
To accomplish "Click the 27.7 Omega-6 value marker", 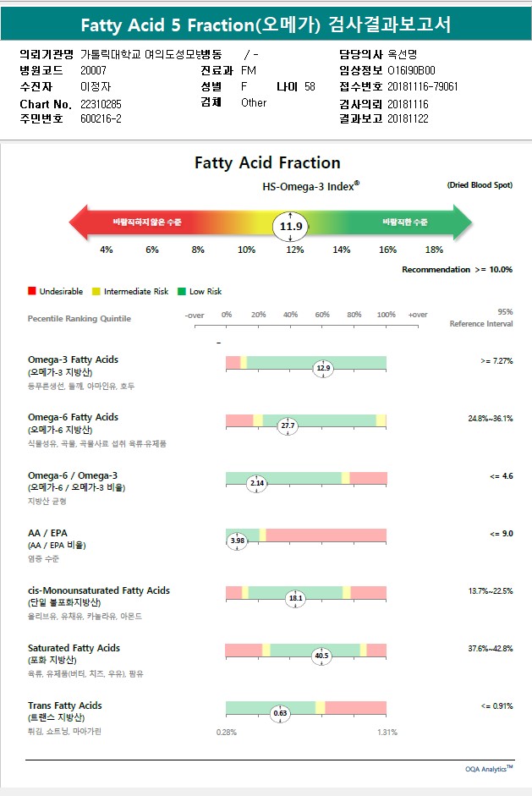I will point(288,425).
